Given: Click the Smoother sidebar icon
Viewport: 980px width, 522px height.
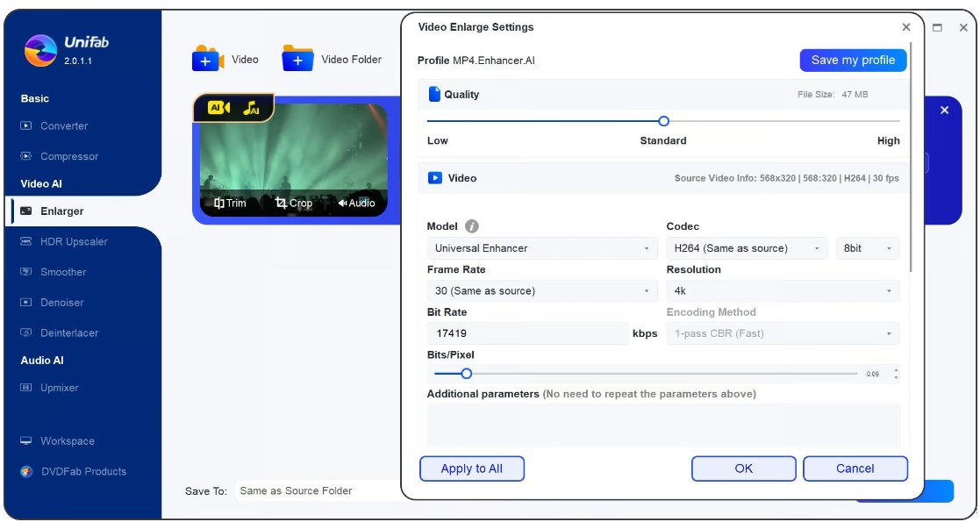Looking at the screenshot, I should (25, 272).
